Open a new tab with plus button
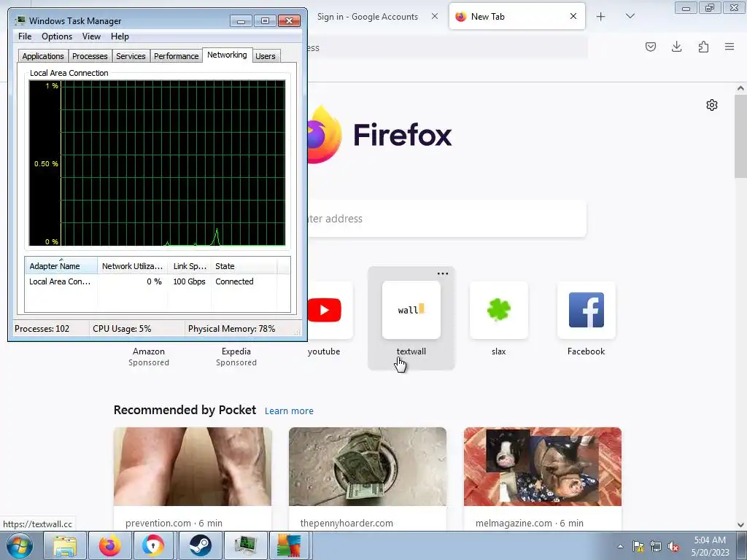Image resolution: width=747 pixels, height=560 pixels. 601,17
